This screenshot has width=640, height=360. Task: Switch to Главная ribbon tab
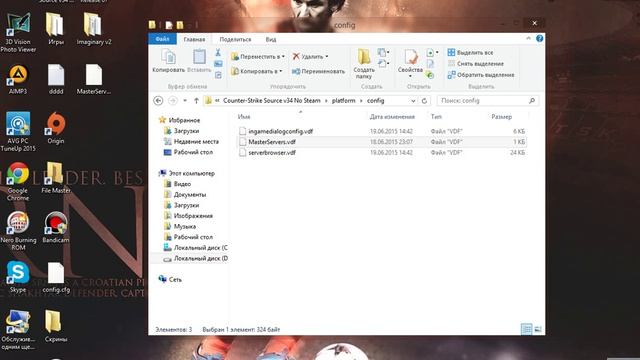pyautogui.click(x=194, y=39)
